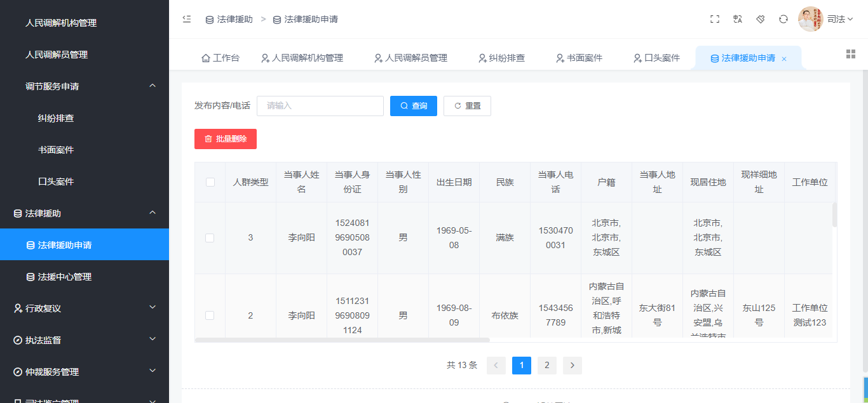Enter fullscreen mode with the top-right icon

coord(714,19)
